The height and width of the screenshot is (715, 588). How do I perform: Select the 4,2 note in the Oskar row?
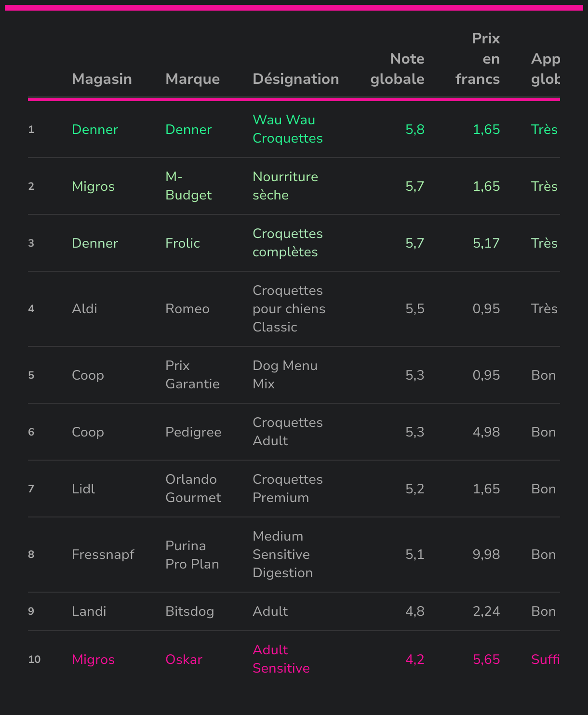(x=414, y=659)
